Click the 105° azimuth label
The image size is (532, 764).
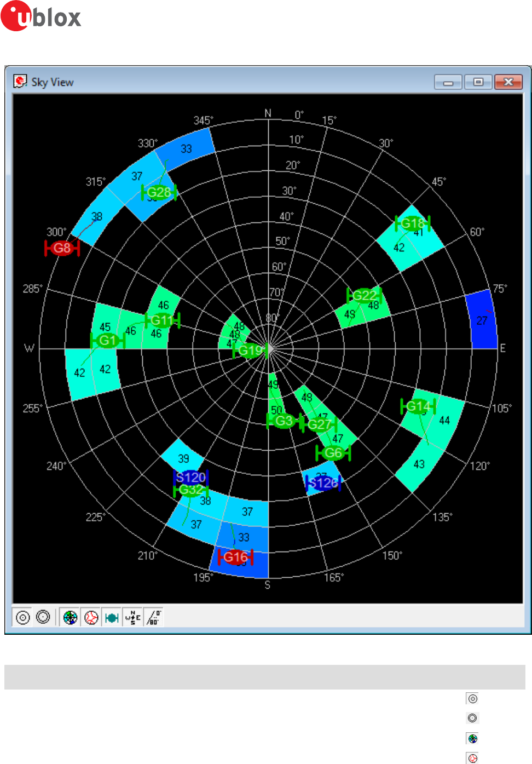click(x=502, y=409)
